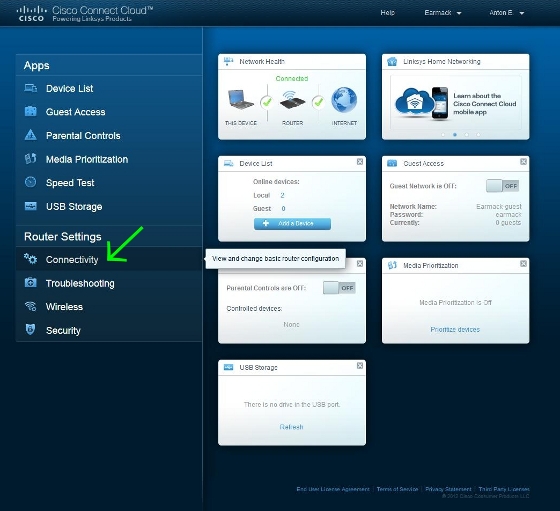Image resolution: width=560 pixels, height=511 pixels.
Task: Open Device List in the Apps menu
Action: pyautogui.click(x=109, y=88)
